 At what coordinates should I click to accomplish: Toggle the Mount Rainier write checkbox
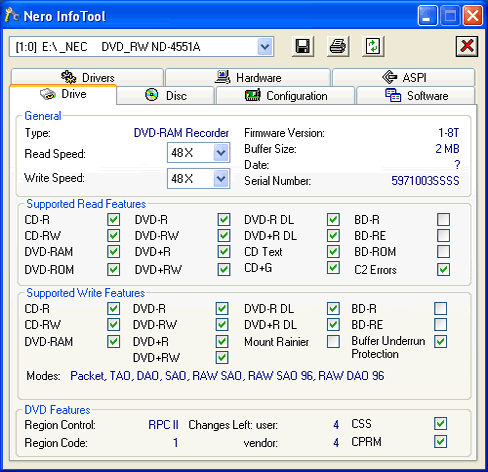(333, 342)
